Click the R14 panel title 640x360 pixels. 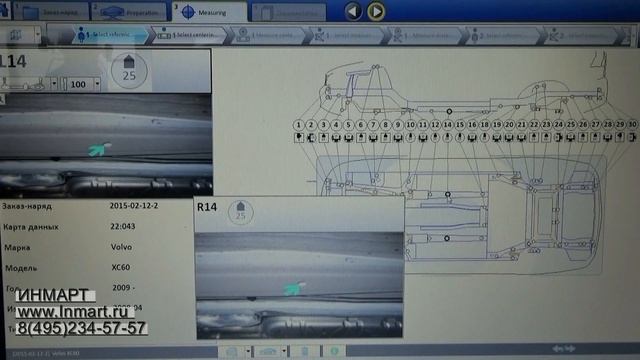click(x=207, y=207)
